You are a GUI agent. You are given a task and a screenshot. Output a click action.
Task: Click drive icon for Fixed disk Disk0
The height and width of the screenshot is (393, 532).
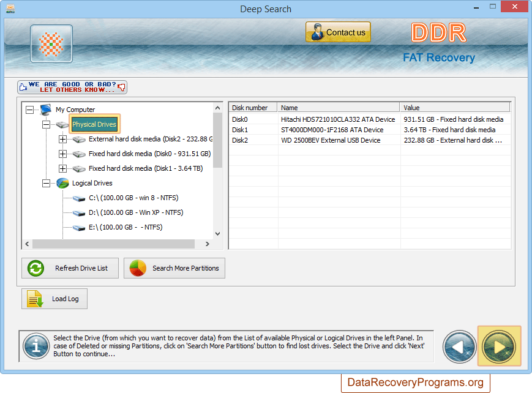[x=79, y=154]
